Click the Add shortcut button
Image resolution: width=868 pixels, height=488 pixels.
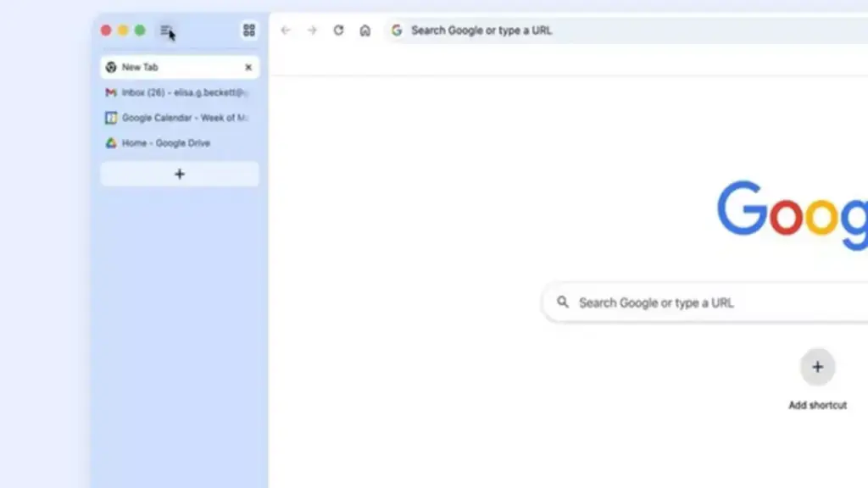(x=817, y=367)
